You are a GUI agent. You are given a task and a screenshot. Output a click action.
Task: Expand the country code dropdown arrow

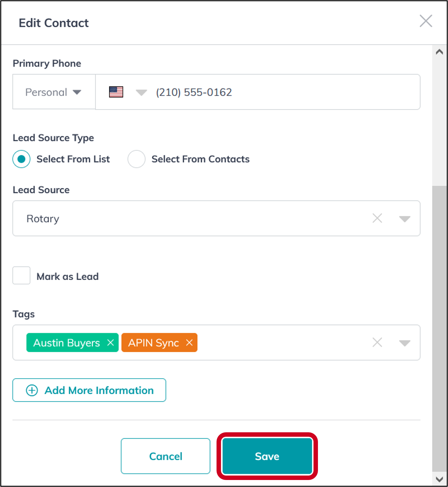click(x=141, y=93)
